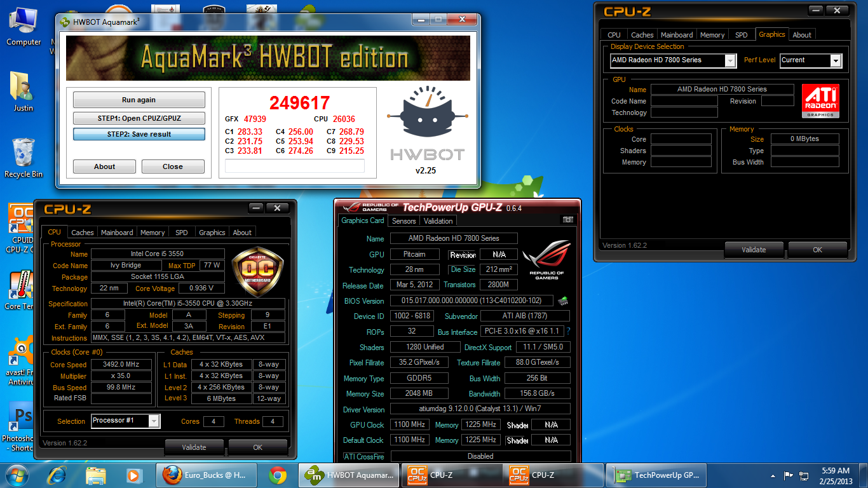The height and width of the screenshot is (488, 868).
Task: Click Validate in right CPU-Z window
Action: click(x=754, y=250)
